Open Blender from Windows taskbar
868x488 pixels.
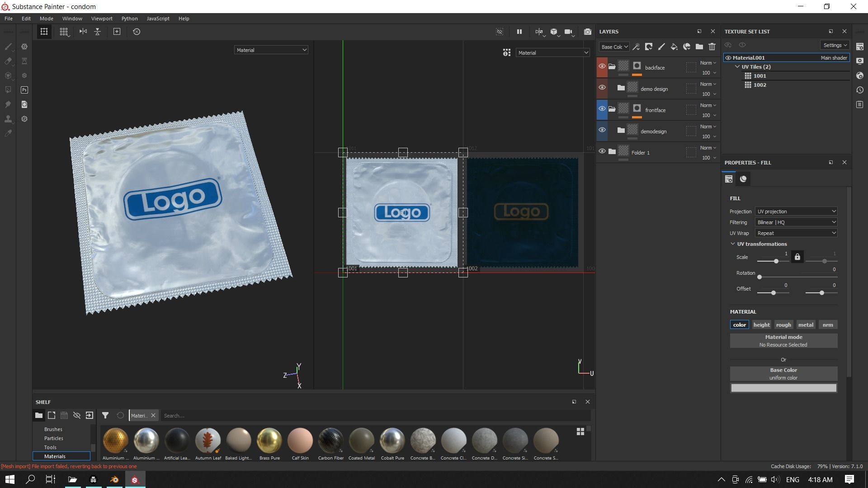point(114,479)
